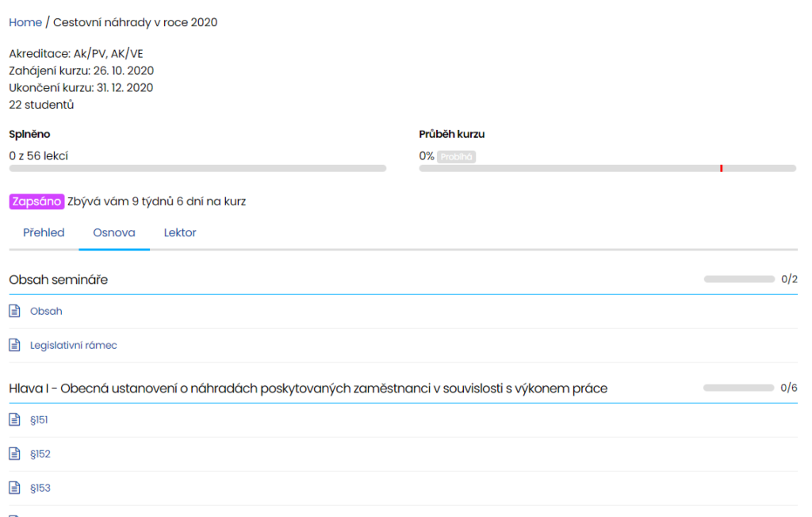Image resolution: width=812 pixels, height=517 pixels.
Task: Collapse the Obsah semináře section header
Action: [x=59, y=280]
